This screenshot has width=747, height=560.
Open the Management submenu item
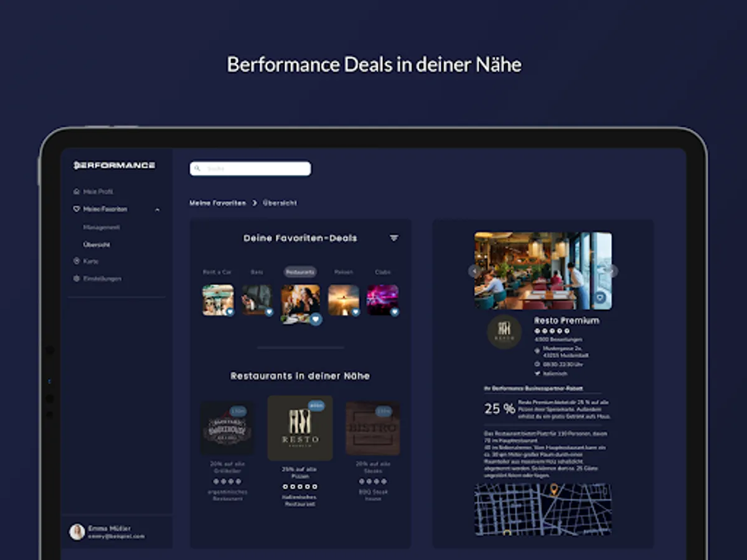point(101,227)
